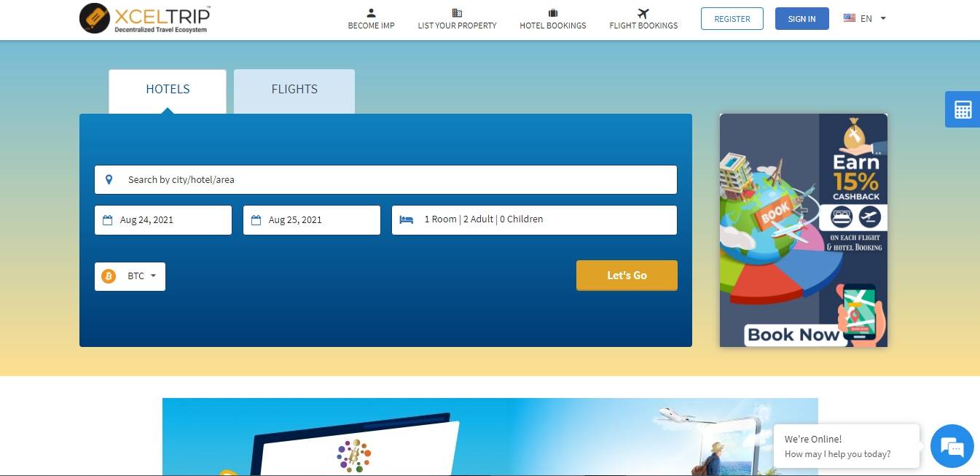This screenshot has width=980, height=476.
Task: Click the Earn 15% Cashback ad banner
Action: tap(804, 230)
